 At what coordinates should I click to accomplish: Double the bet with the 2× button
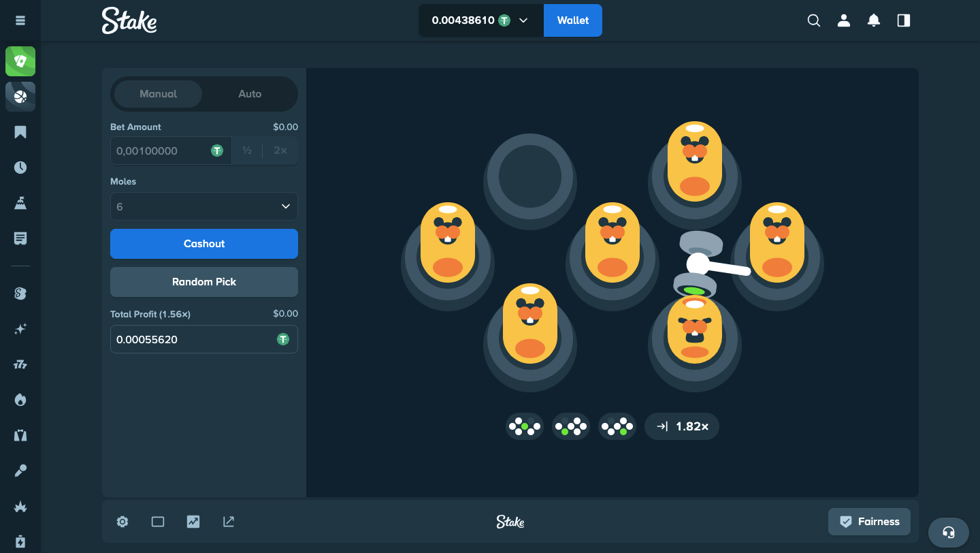click(x=280, y=151)
